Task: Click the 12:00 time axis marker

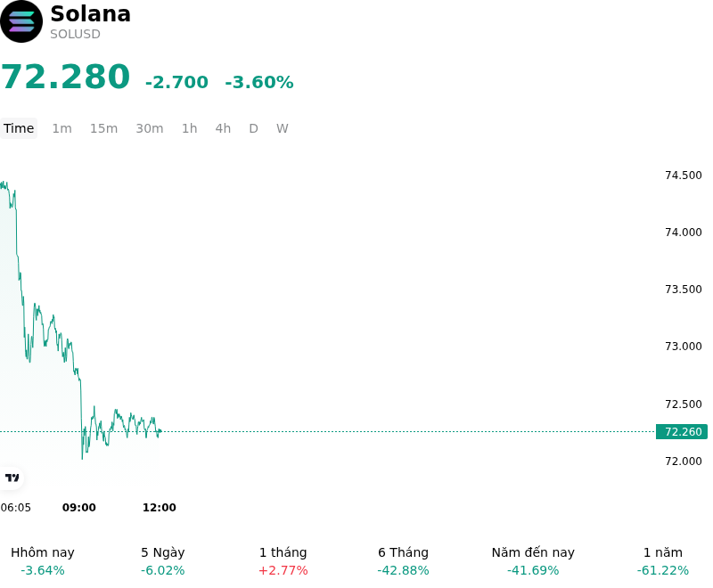Action: pos(160,508)
